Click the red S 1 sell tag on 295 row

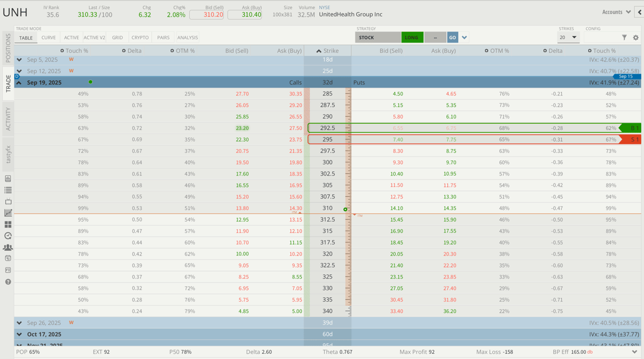click(630, 140)
